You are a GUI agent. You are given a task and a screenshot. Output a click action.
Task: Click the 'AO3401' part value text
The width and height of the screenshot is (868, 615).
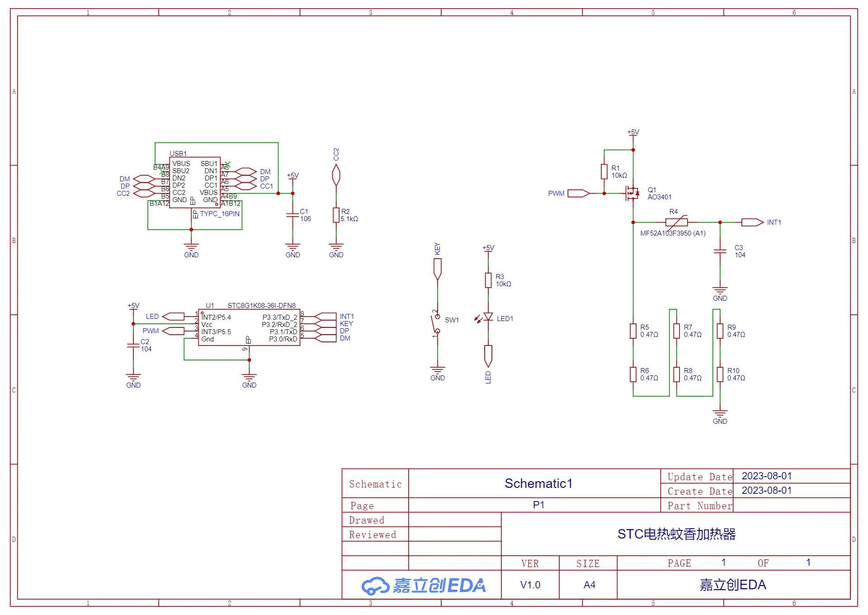[659, 197]
